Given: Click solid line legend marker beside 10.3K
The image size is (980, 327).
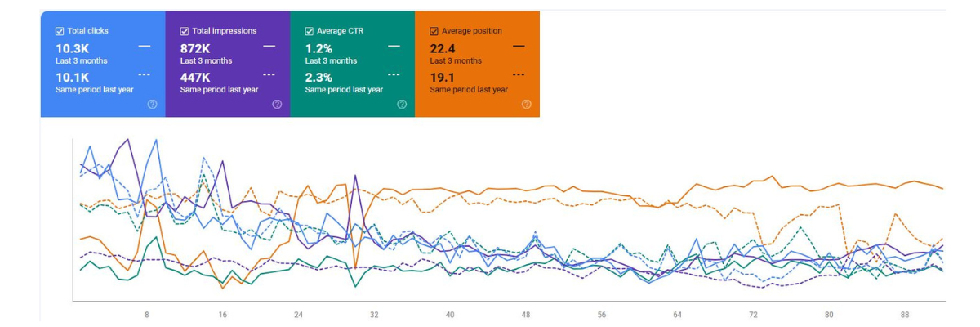Looking at the screenshot, I should coord(145,47).
